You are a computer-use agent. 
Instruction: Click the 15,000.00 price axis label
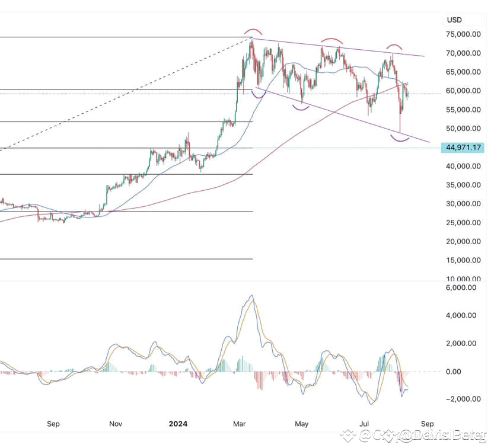(463, 260)
